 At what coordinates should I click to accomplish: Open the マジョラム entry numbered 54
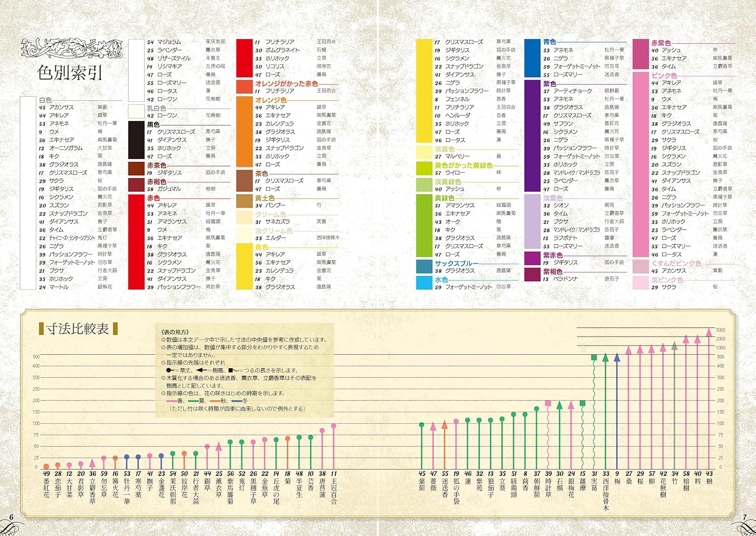169,42
